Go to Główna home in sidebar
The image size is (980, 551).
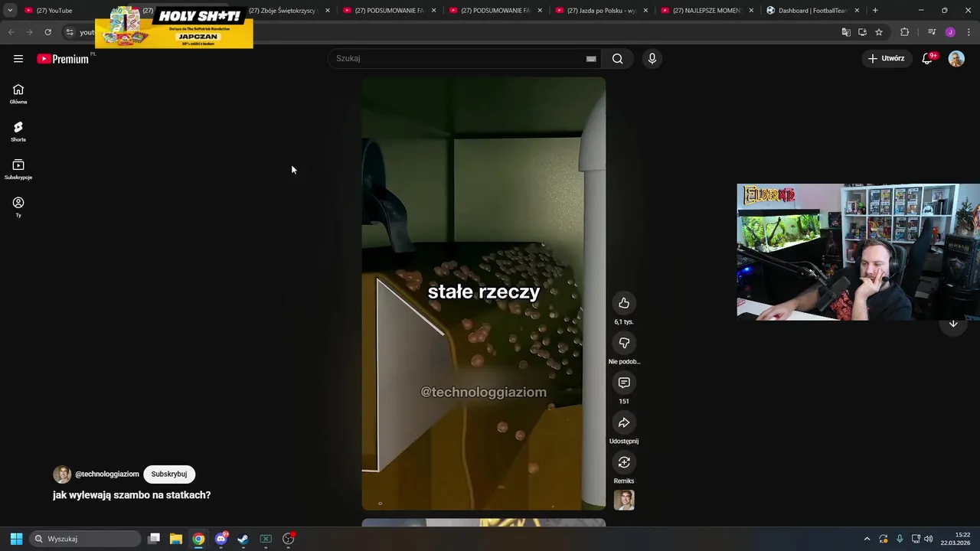pyautogui.click(x=18, y=94)
